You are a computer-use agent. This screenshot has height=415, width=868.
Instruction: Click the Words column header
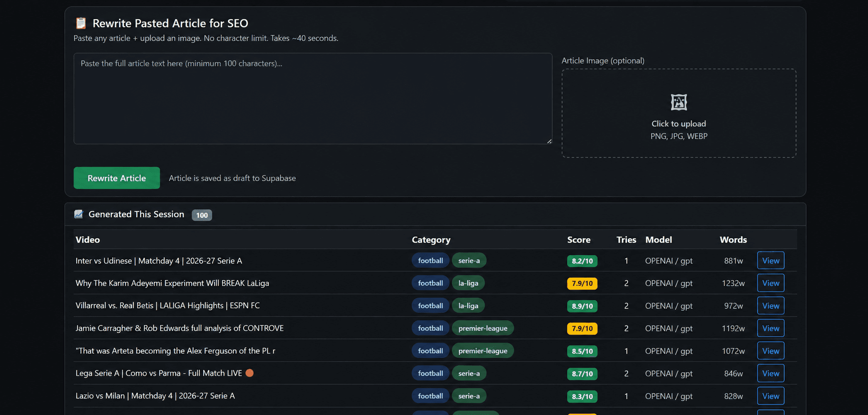pyautogui.click(x=733, y=240)
